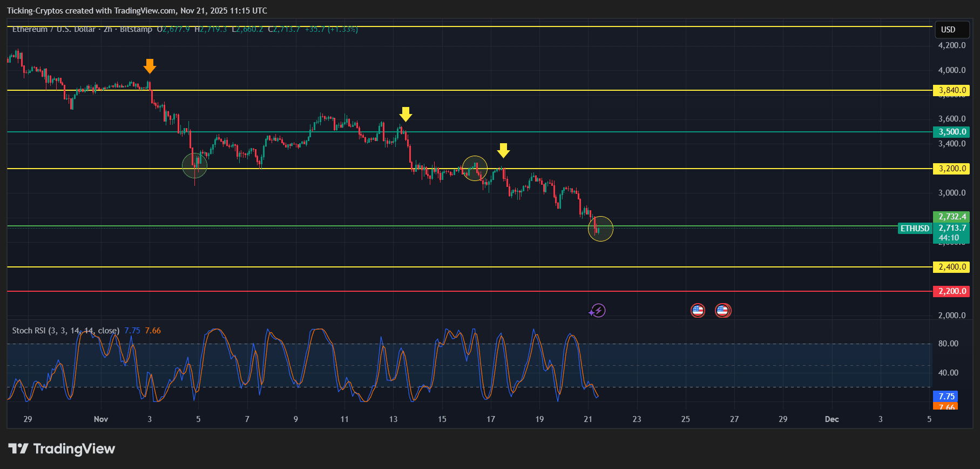Click the yellow 2,400.0 price label

[951, 267]
